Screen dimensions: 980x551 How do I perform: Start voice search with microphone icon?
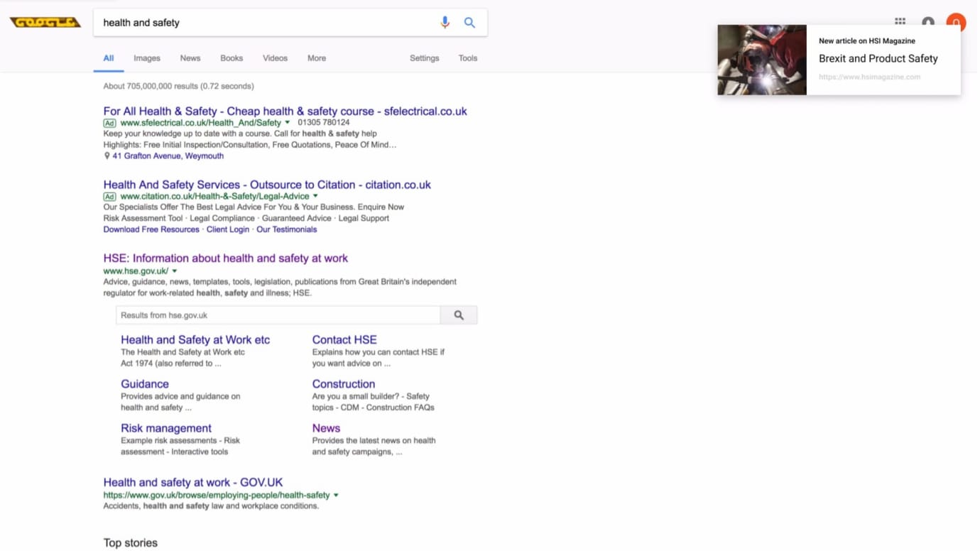pyautogui.click(x=445, y=23)
